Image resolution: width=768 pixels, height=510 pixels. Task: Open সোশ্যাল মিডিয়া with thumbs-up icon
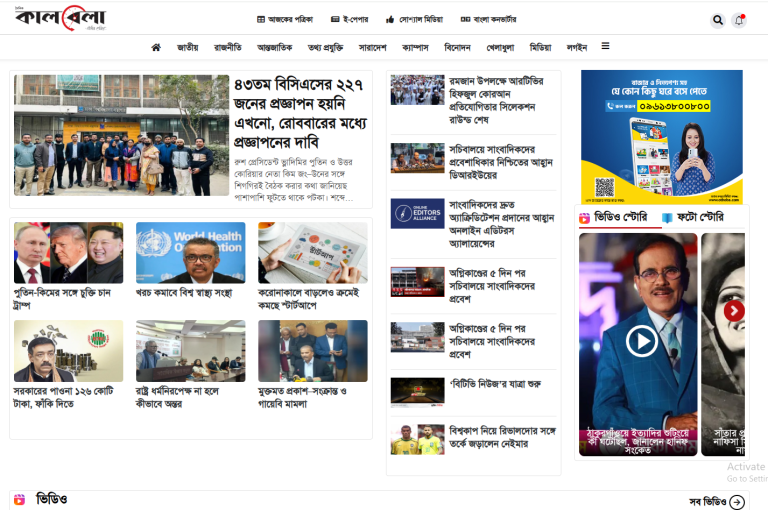click(x=414, y=19)
